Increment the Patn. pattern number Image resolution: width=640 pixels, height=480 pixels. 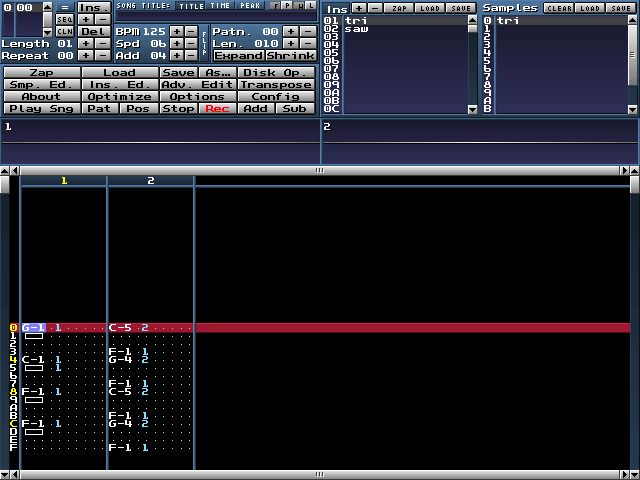pyautogui.click(x=291, y=32)
